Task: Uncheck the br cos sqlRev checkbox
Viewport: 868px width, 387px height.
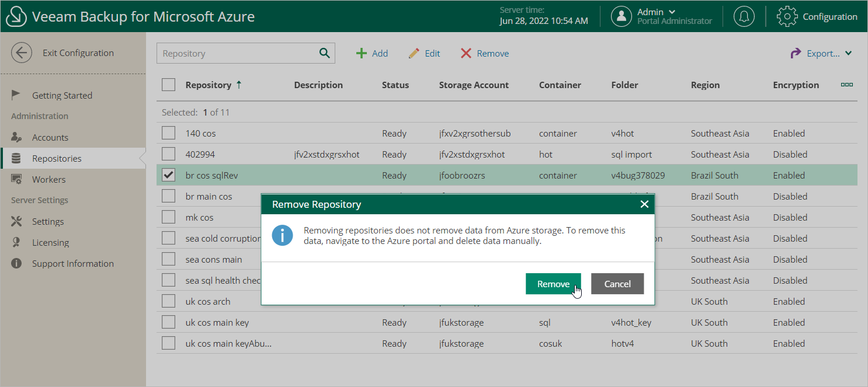Action: point(169,175)
